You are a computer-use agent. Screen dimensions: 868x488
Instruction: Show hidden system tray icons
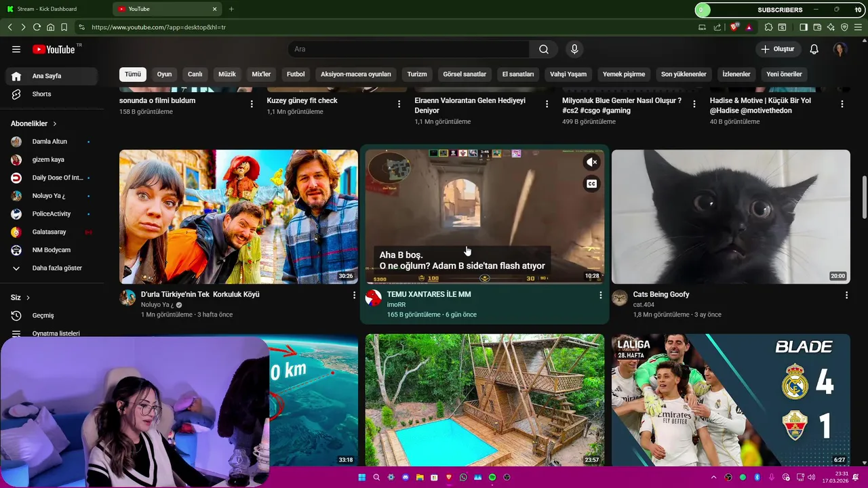click(713, 477)
